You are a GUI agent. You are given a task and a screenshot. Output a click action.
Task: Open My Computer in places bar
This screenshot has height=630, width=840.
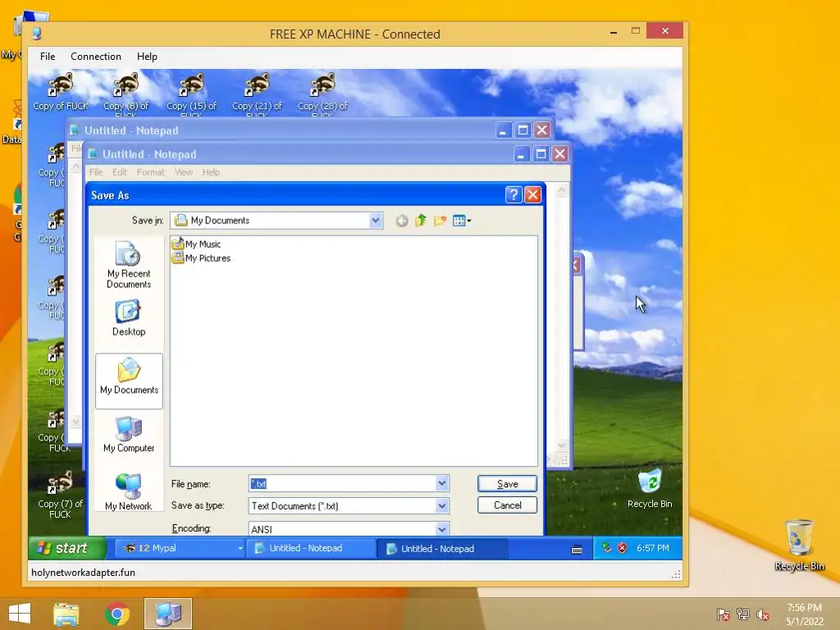(x=129, y=435)
